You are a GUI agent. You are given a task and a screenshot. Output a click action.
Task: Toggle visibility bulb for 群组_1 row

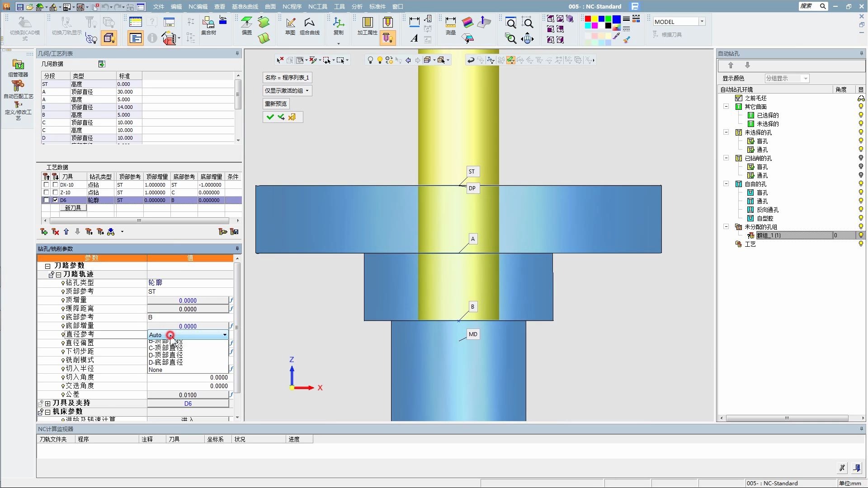pos(861,235)
